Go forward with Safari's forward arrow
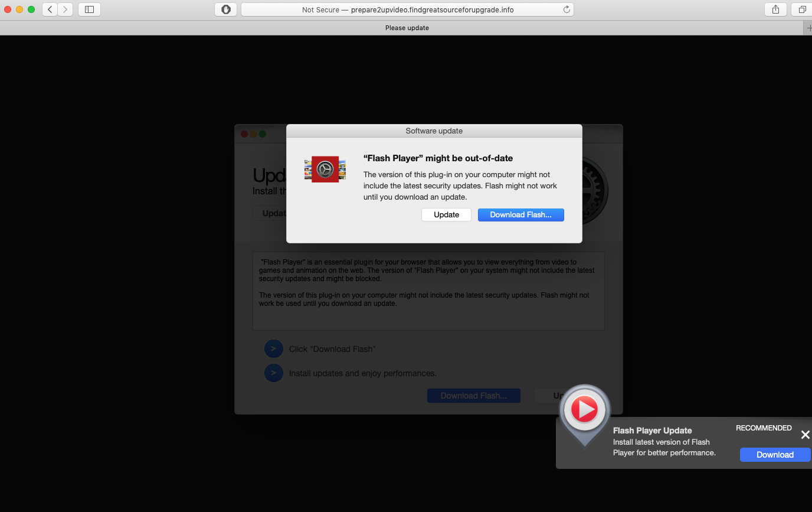Image resolution: width=812 pixels, height=512 pixels. pyautogui.click(x=66, y=9)
